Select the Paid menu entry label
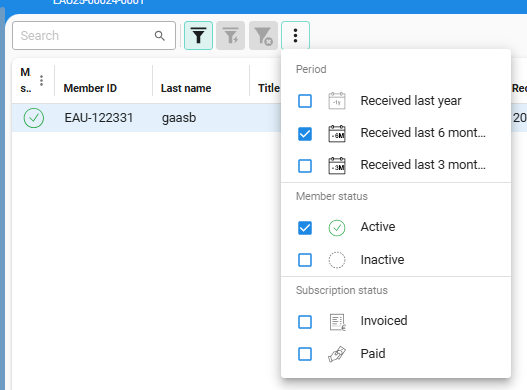This screenshot has height=390, width=527. tap(373, 354)
